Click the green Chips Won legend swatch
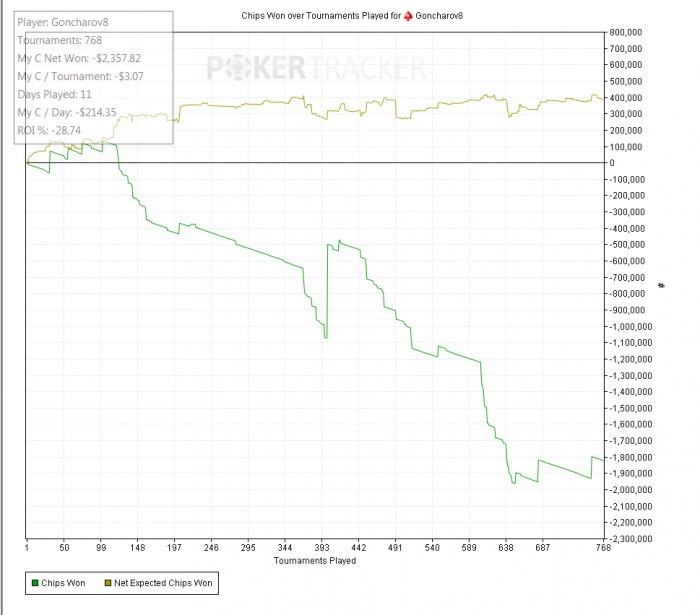This screenshot has height=615, width=700. click(35, 583)
